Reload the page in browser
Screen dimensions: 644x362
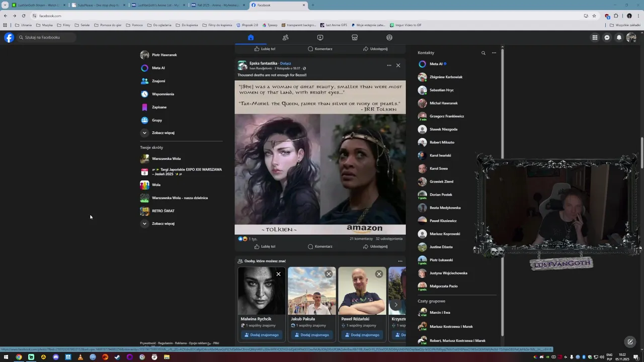(23, 16)
